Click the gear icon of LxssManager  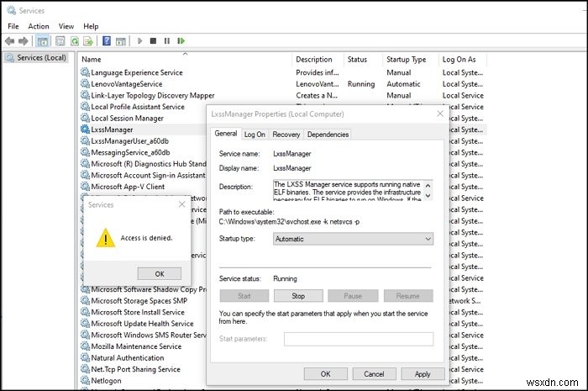pyautogui.click(x=85, y=129)
